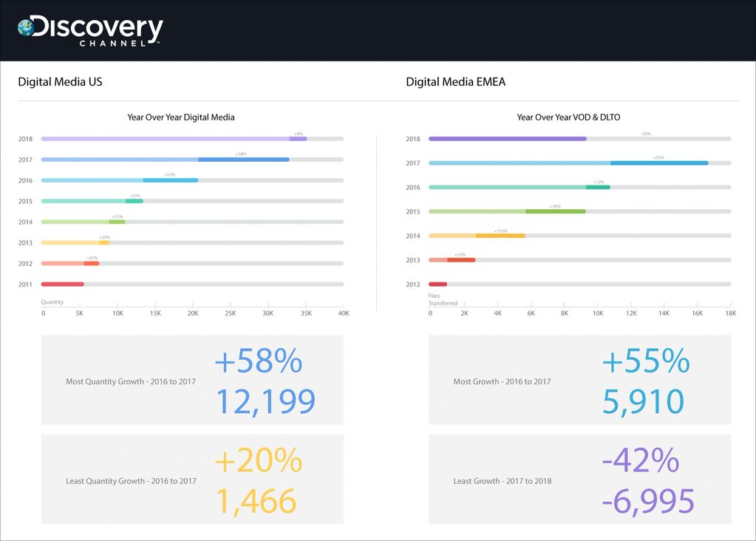
Task: Click the 1,466 value
Action: [256, 501]
